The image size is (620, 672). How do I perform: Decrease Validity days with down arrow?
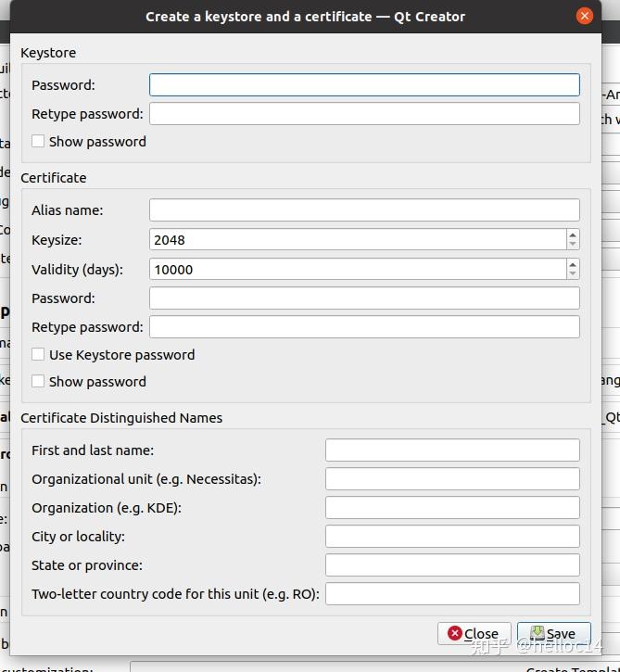573,274
